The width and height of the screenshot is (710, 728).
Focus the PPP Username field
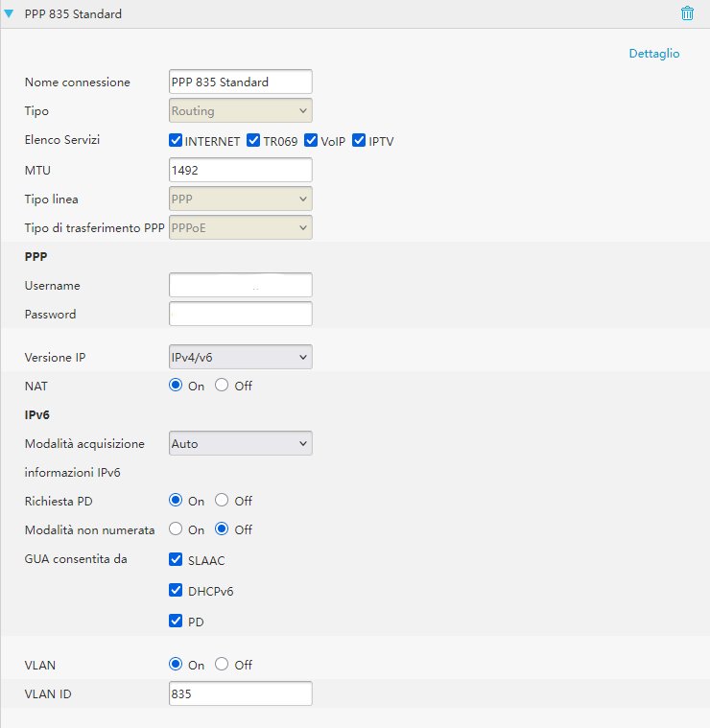(240, 285)
